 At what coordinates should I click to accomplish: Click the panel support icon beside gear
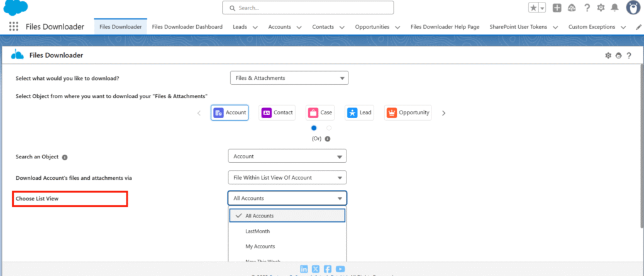click(619, 55)
